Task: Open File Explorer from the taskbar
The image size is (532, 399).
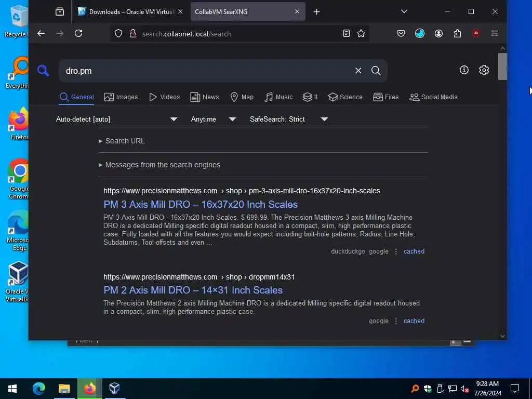Action: [64, 389]
